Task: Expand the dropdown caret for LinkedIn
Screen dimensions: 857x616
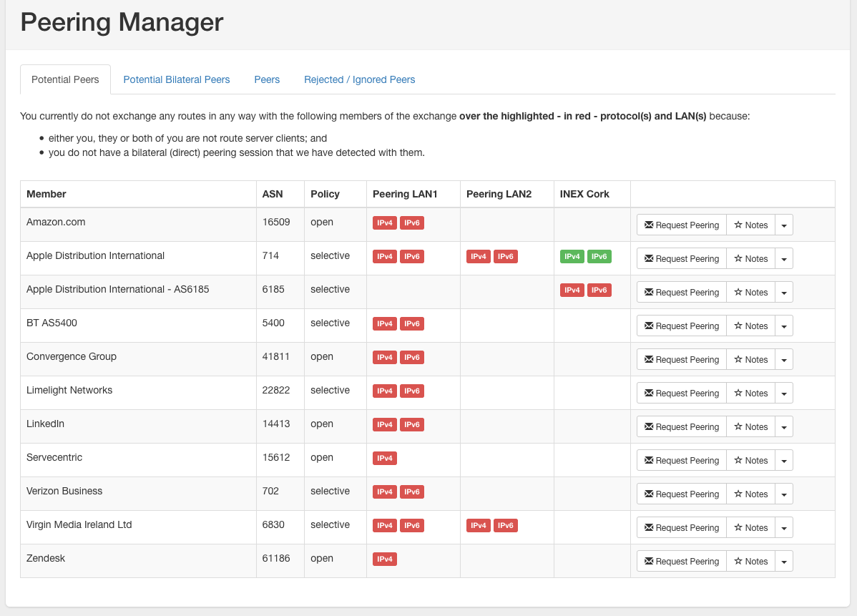Action: 784,427
